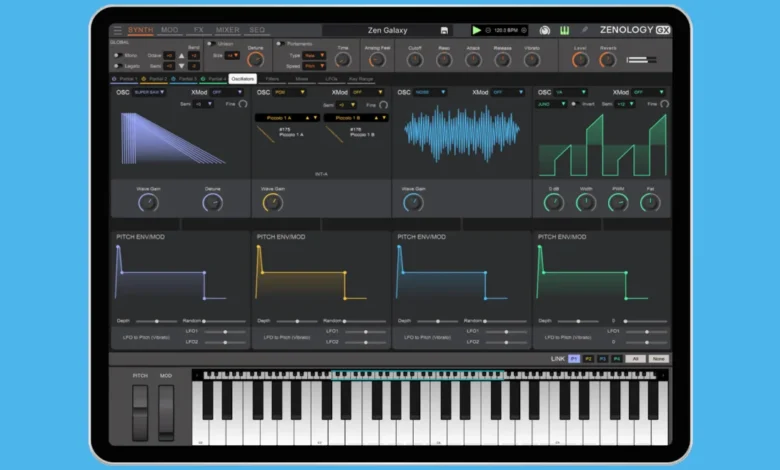The width and height of the screenshot is (780, 470).
Task: Toggle the Mono switch
Action: pyautogui.click(x=117, y=56)
